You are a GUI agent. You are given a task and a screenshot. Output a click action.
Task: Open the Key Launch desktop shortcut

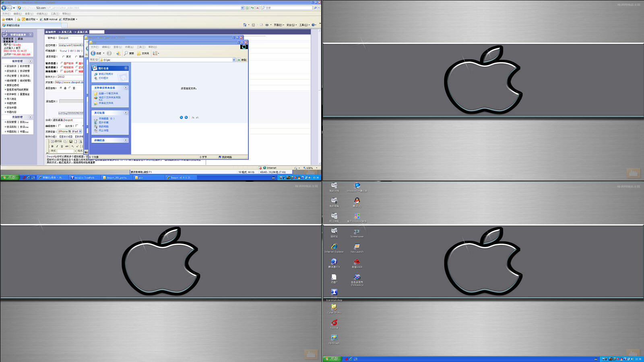pyautogui.click(x=357, y=248)
